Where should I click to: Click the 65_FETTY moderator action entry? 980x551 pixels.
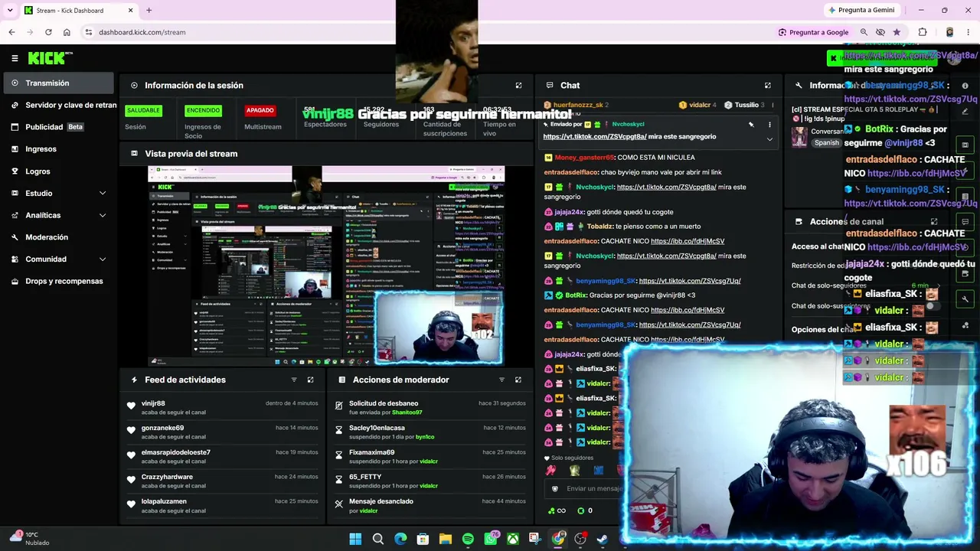click(x=430, y=481)
